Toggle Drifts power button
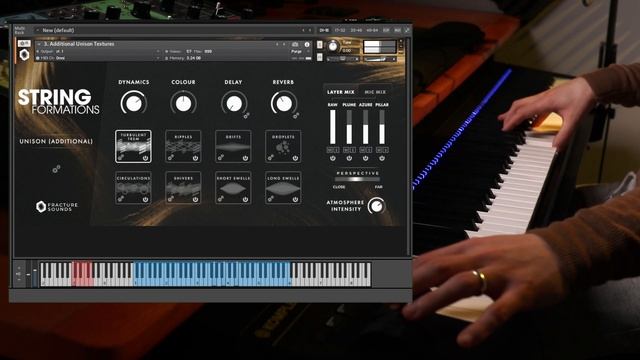Image resolution: width=640 pixels, height=360 pixels. coord(245,158)
